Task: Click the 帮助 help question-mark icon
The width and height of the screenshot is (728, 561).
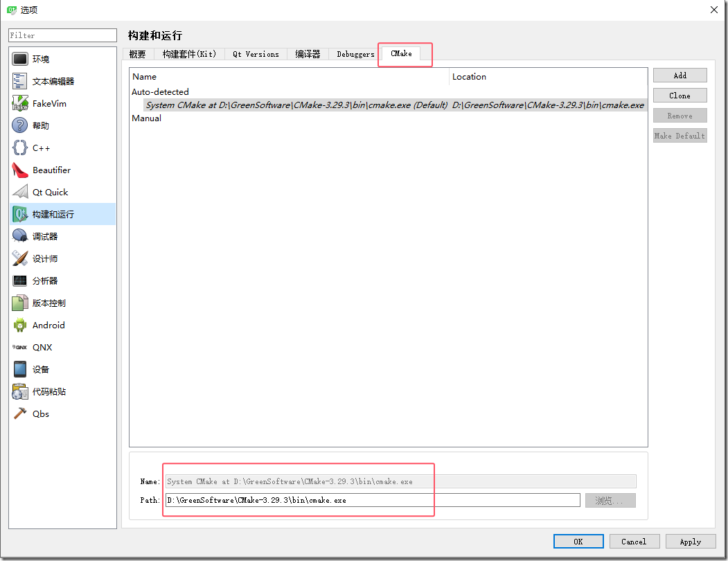Action: (20, 125)
